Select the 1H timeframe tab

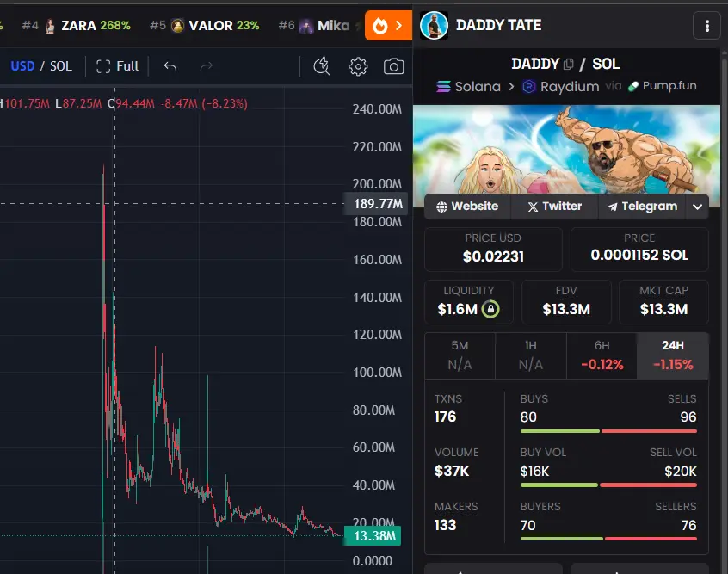point(531,355)
